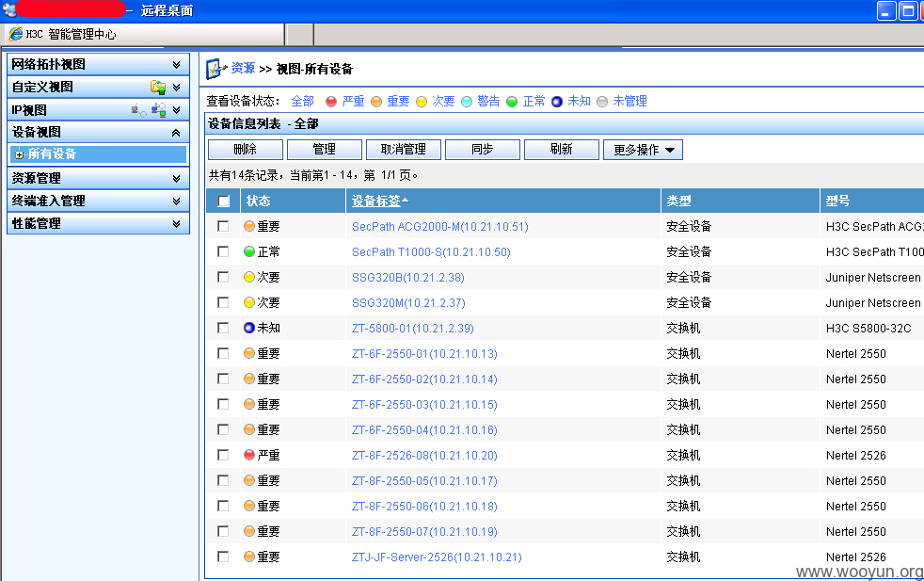This screenshot has height=581, width=924.
Task: Expand the 资源管理 panel chevron
Action: click(x=176, y=178)
